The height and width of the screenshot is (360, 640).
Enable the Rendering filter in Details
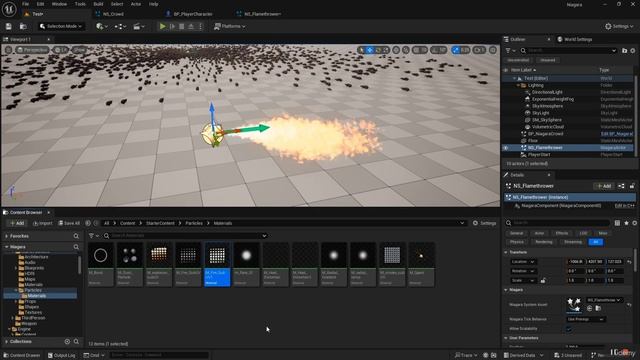544,242
